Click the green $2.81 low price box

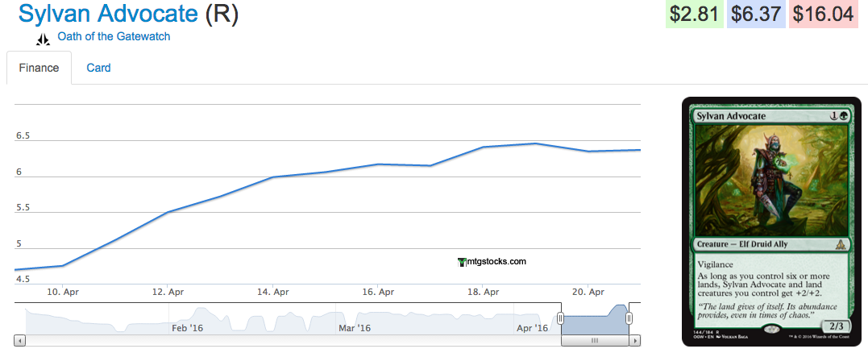coord(694,14)
